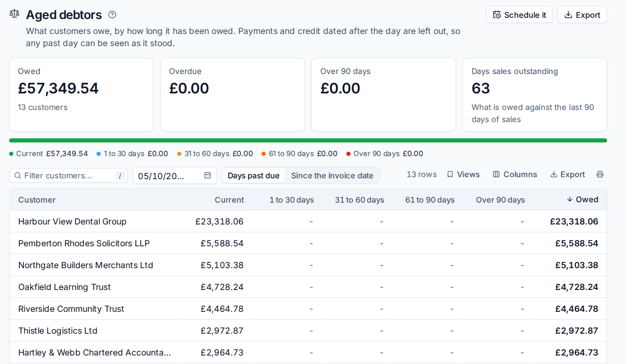This screenshot has height=364, width=626.
Task: Open the Columns chooser
Action: coord(515,174)
